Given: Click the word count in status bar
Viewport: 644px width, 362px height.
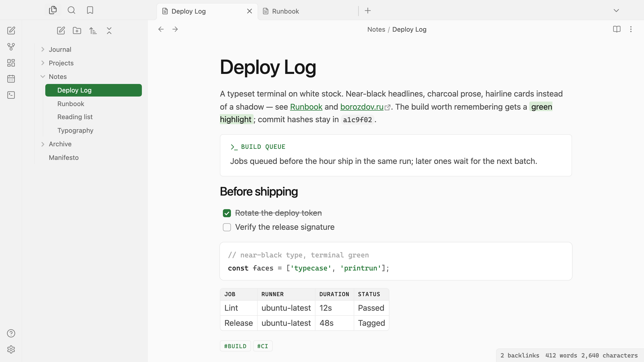Looking at the screenshot, I should coord(561,355).
